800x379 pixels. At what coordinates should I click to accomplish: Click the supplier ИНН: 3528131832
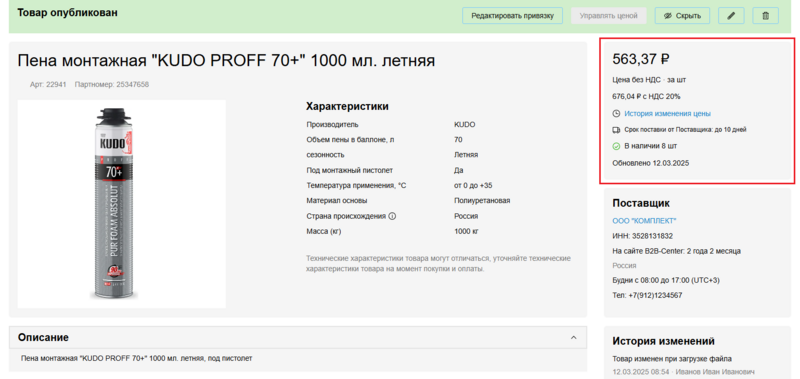coord(642,236)
